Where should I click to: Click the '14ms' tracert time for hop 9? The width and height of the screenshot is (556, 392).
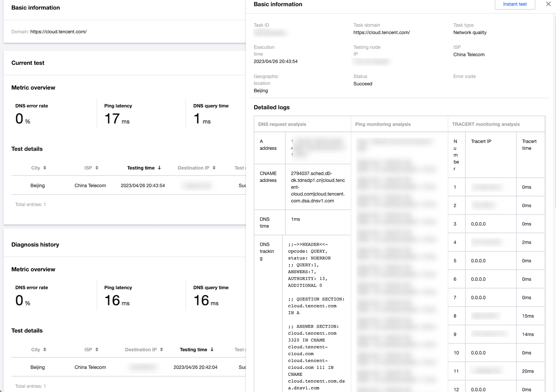(528, 334)
